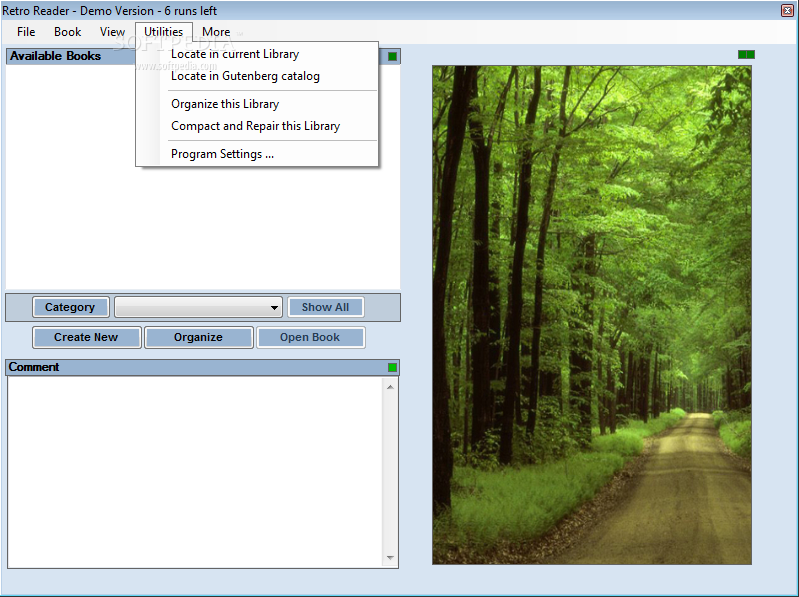
Task: Open the More menu
Action: [216, 32]
